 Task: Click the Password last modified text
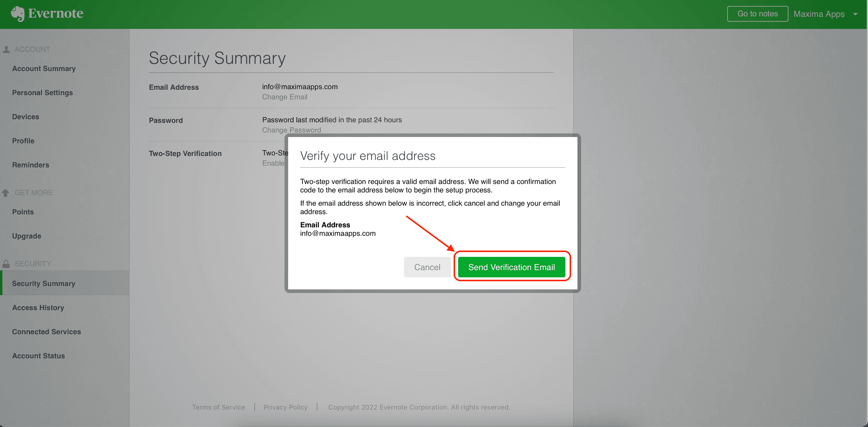(x=332, y=120)
